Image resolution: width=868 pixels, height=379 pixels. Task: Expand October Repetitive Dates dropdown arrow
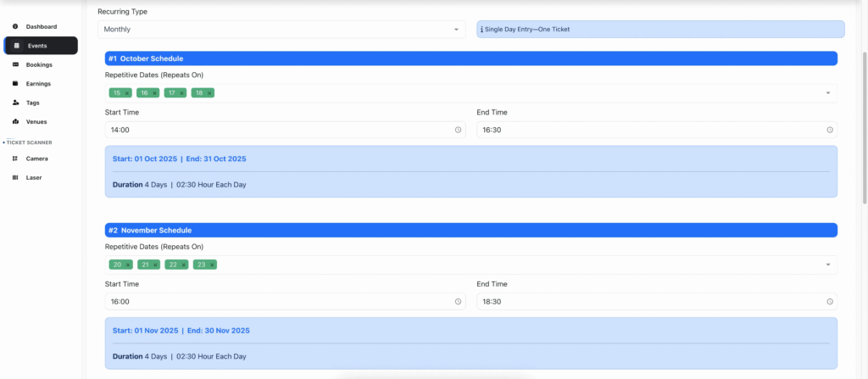pos(828,93)
